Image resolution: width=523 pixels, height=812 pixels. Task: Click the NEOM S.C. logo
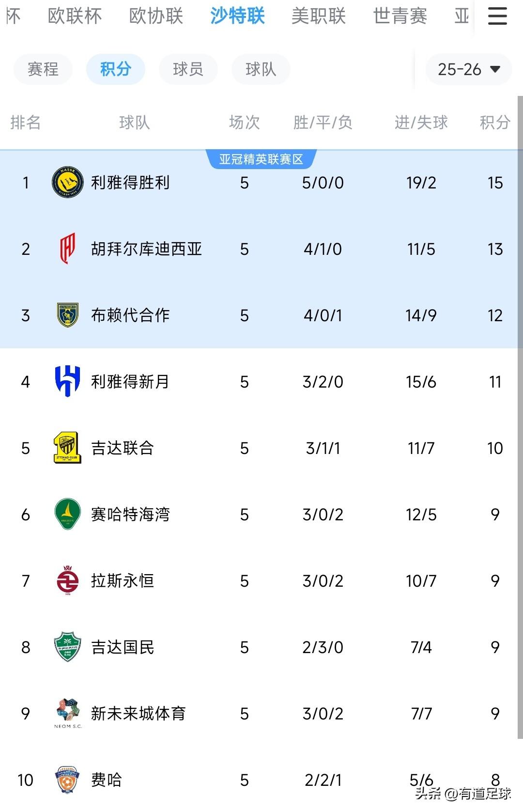coord(67,713)
